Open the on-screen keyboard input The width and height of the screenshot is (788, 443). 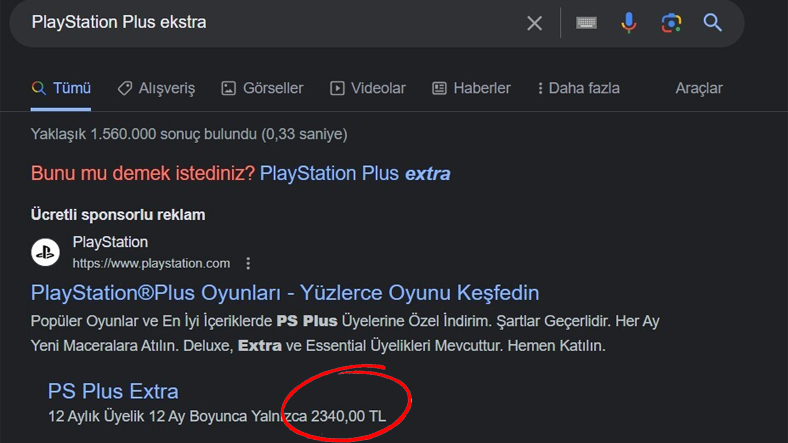(587, 22)
